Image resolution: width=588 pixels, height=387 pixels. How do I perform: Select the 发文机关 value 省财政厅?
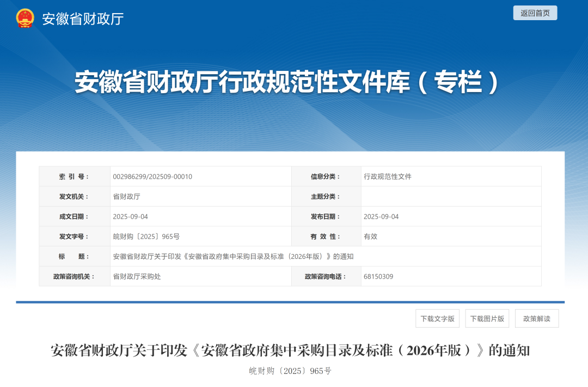click(x=125, y=196)
